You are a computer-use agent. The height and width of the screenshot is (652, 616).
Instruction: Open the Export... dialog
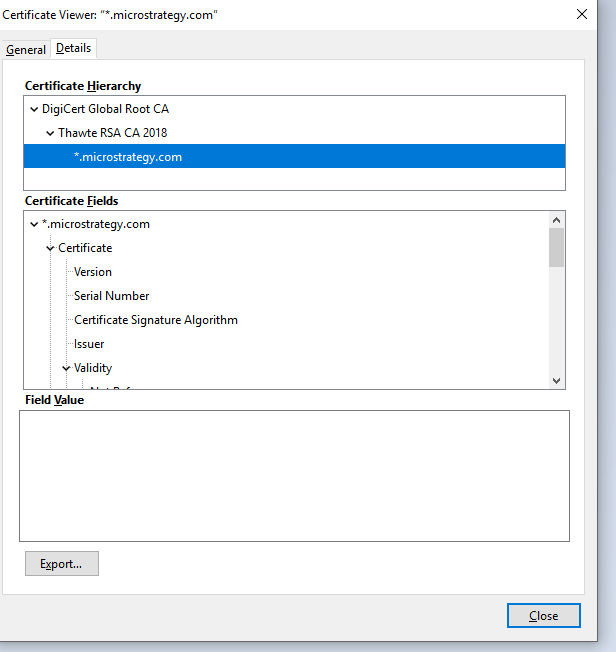pos(62,563)
